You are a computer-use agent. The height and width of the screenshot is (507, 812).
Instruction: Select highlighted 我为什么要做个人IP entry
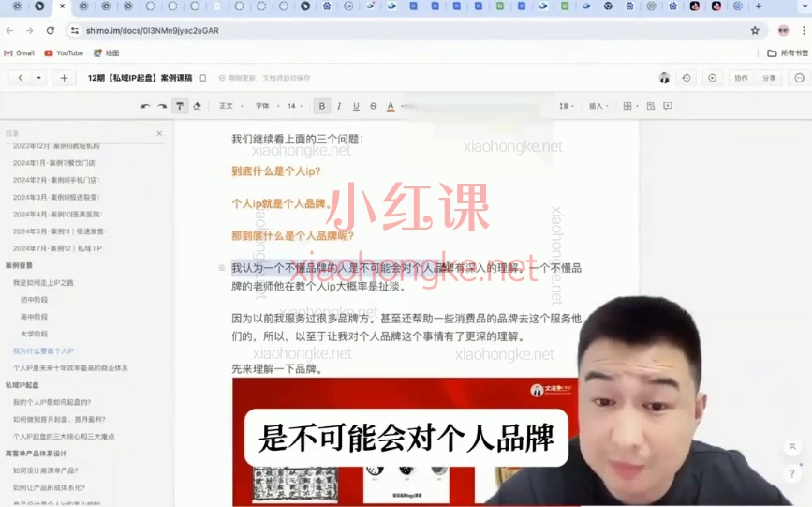(43, 350)
